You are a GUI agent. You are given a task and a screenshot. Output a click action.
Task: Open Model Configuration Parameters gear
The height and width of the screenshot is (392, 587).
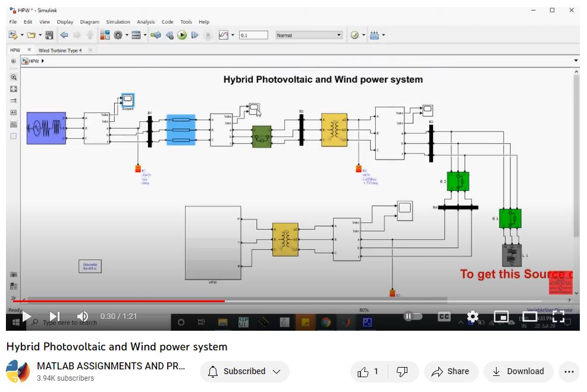tap(118, 36)
